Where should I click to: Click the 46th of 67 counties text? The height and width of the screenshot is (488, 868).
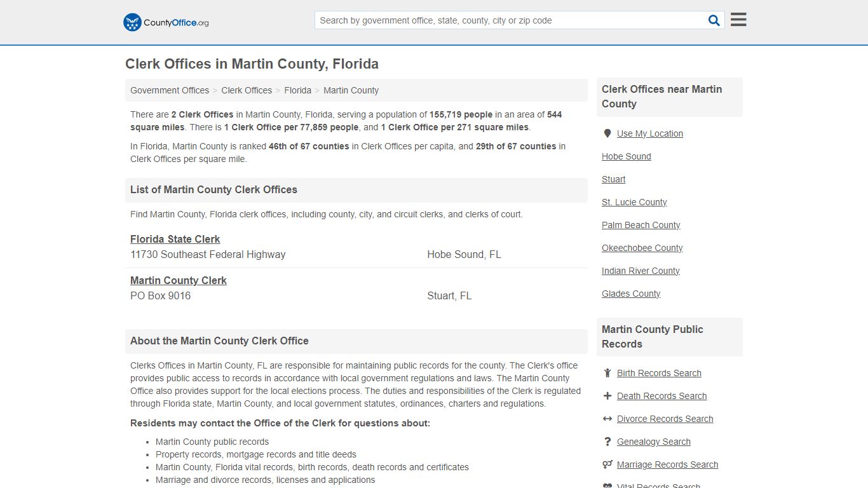point(309,146)
